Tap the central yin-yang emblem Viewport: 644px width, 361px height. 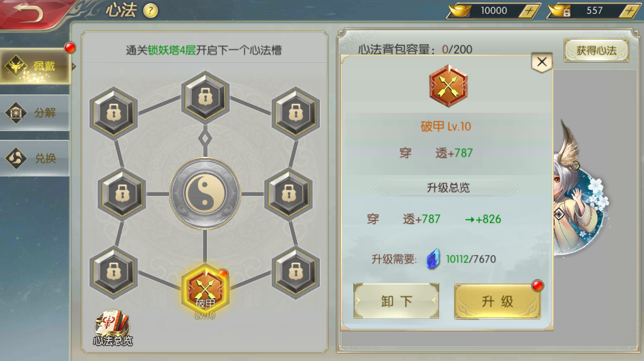205,193
